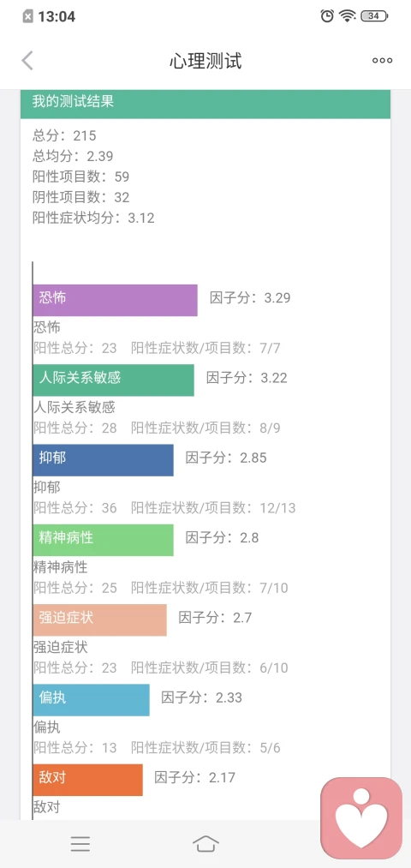Select the orange 敌对 bar

(87, 780)
